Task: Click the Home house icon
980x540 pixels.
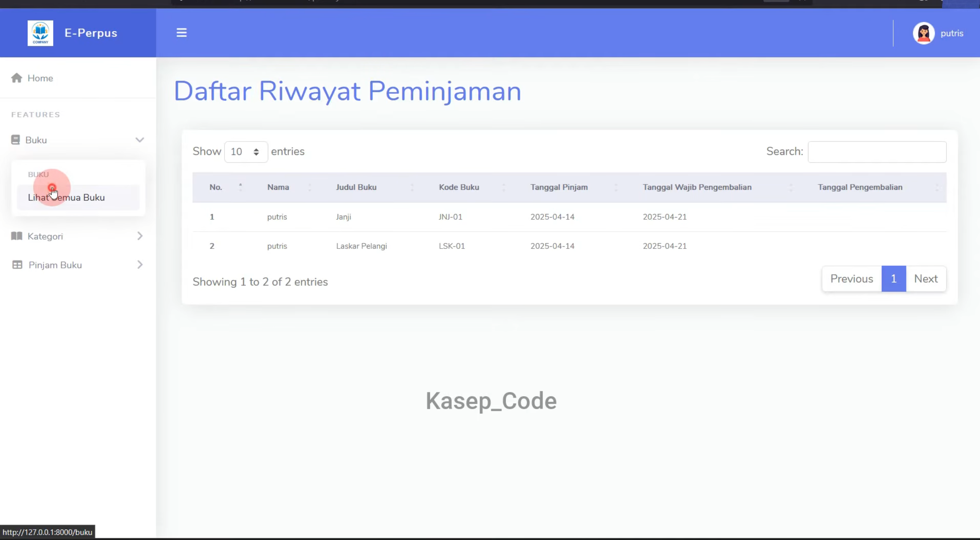Action: click(16, 78)
